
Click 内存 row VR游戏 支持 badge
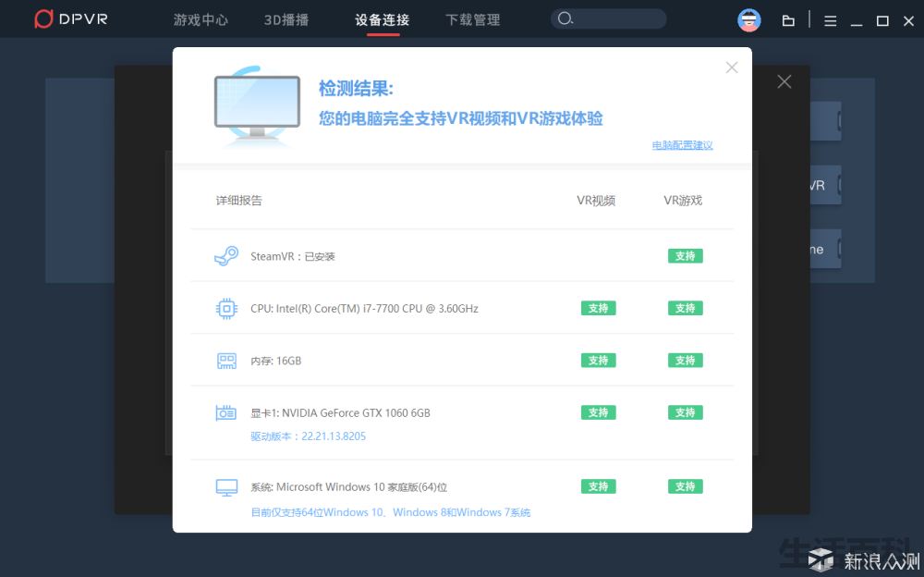pyautogui.click(x=686, y=361)
